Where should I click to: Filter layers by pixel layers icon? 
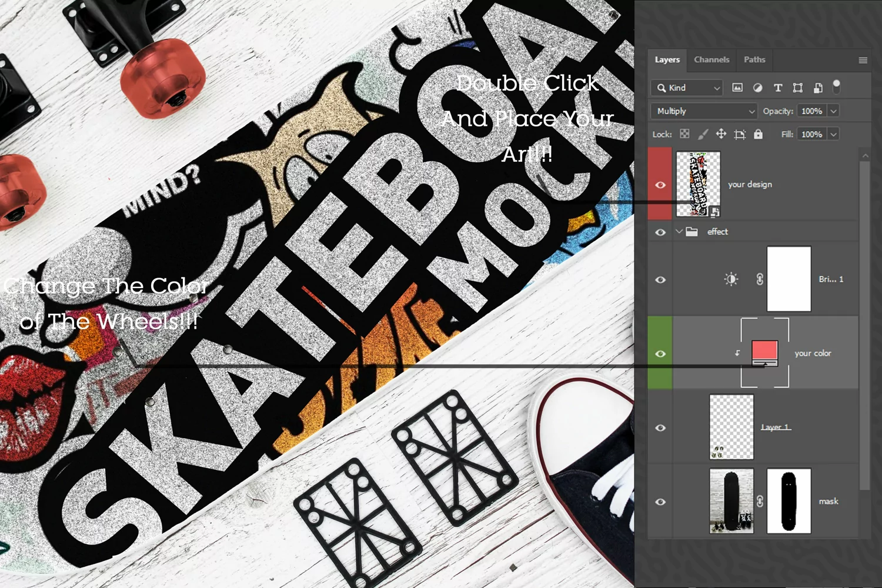click(737, 88)
